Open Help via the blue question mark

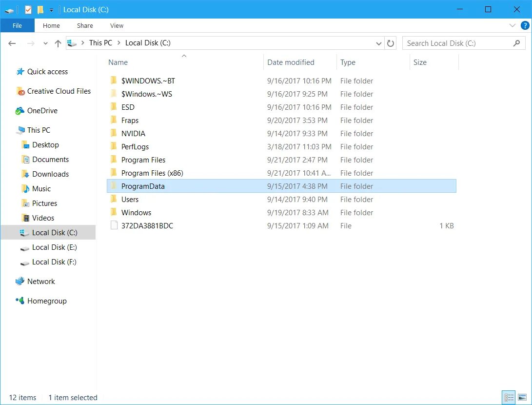point(525,25)
